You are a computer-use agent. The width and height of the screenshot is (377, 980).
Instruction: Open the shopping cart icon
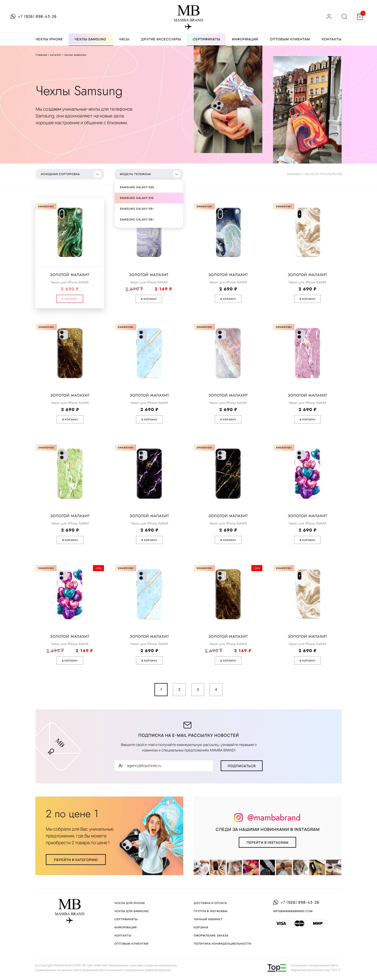click(360, 17)
